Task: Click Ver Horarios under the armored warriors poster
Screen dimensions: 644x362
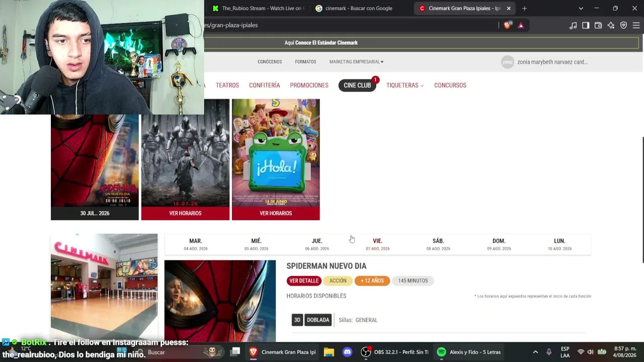Action: 185,213
